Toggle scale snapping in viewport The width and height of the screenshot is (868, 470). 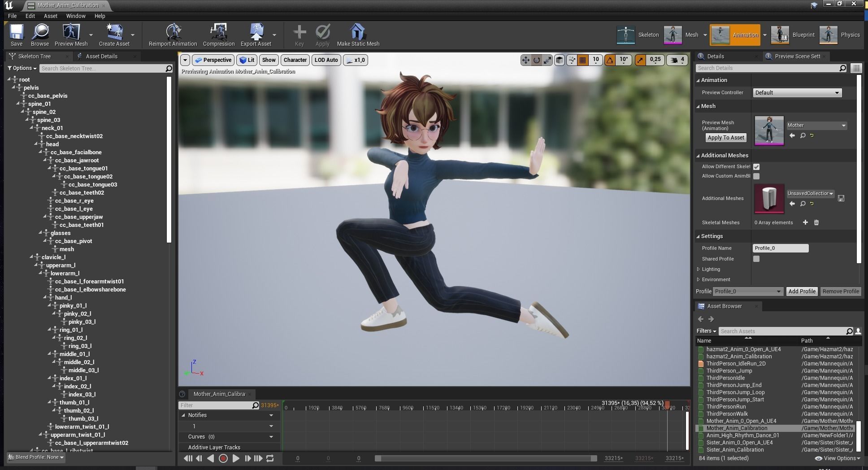640,60
